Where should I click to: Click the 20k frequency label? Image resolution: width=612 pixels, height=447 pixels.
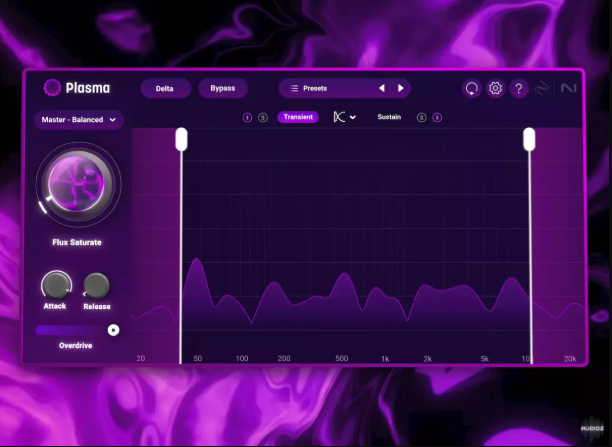[x=570, y=359]
